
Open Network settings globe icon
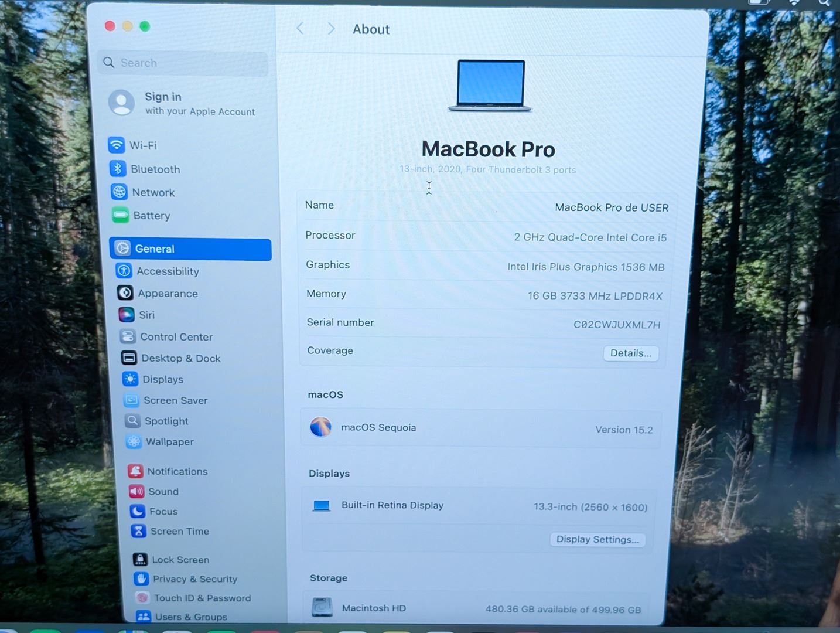click(x=119, y=192)
